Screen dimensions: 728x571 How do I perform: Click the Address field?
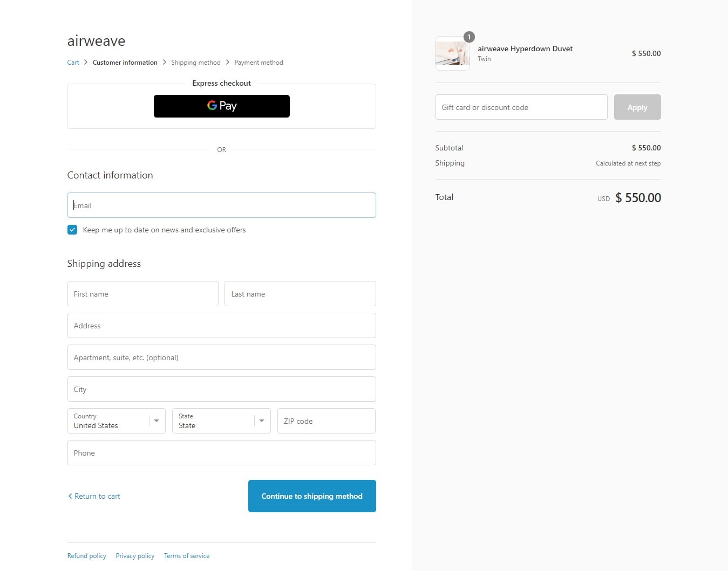[x=221, y=326]
